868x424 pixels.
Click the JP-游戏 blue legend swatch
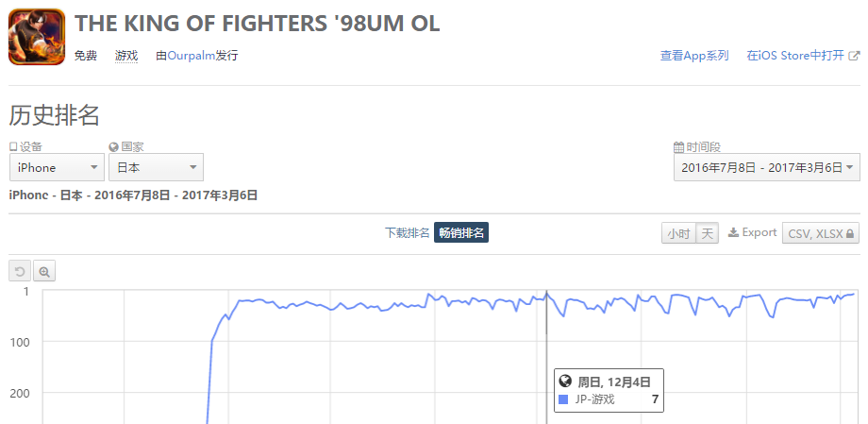(x=563, y=399)
